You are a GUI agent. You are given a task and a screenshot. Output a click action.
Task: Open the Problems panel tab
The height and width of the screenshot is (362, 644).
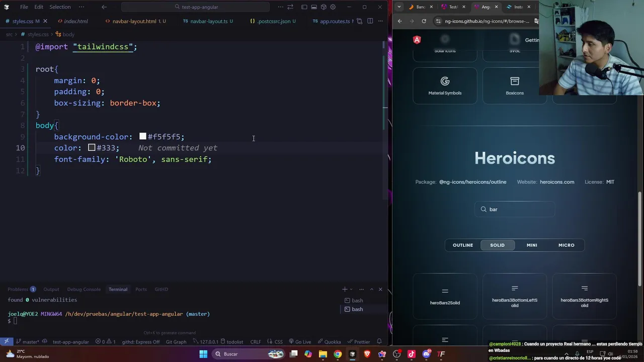[x=21, y=289]
